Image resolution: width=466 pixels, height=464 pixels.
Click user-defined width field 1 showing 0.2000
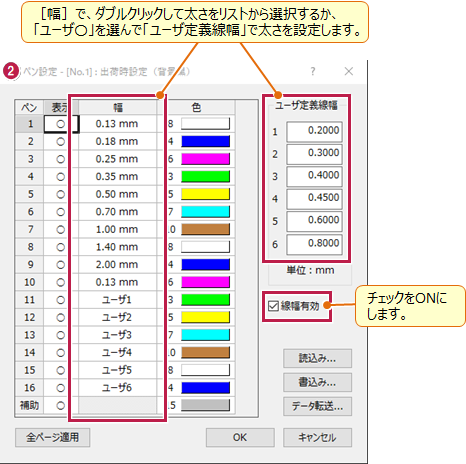point(314,131)
